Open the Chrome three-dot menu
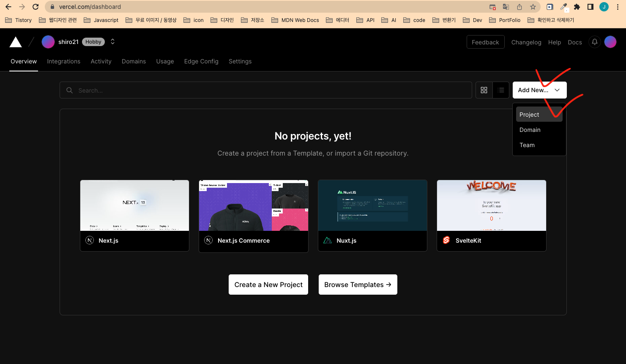Viewport: 626px width, 364px height. (x=618, y=7)
